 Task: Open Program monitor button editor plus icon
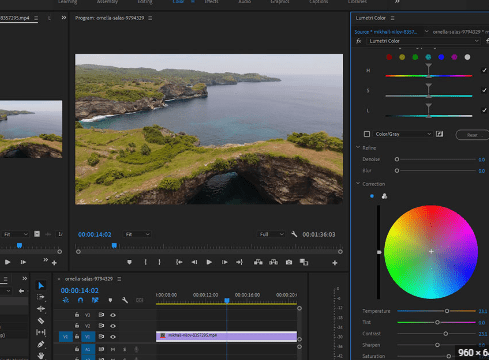(x=335, y=263)
